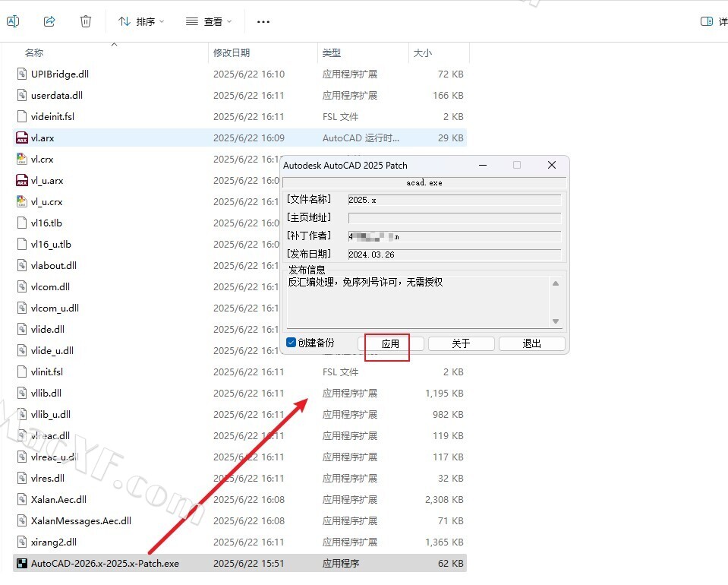Select the vlinit.fsl file icon
Image resolution: width=728 pixels, height=585 pixels.
click(22, 372)
